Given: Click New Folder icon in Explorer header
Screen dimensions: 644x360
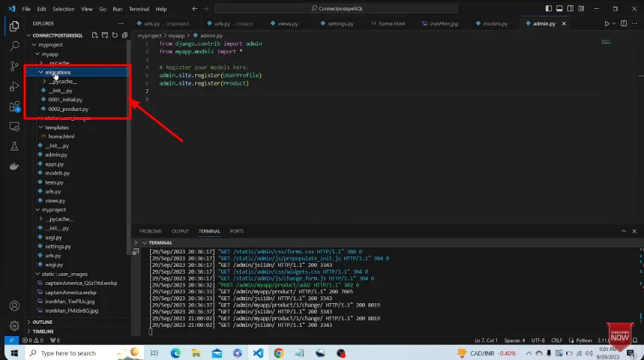Looking at the screenshot, I should click(x=105, y=35).
